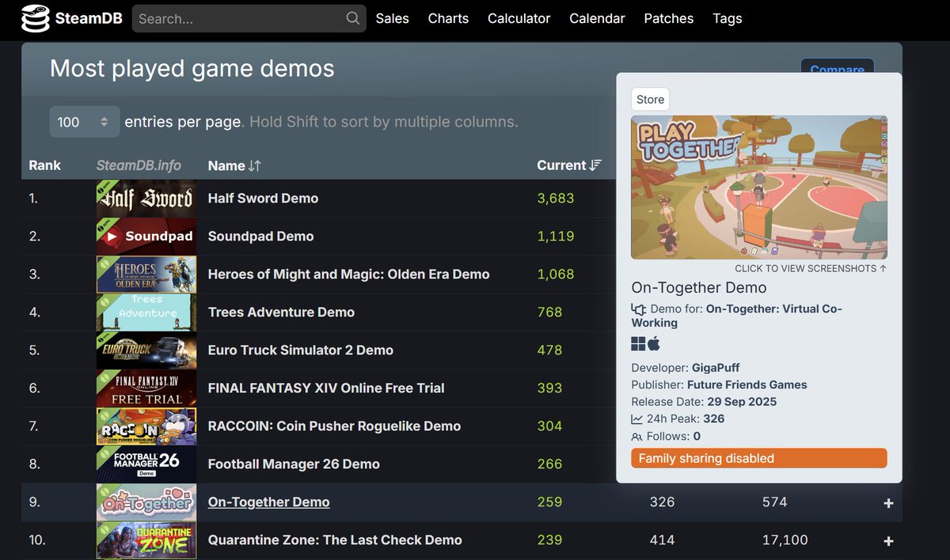Open RACCOIN Demo thumbnail
This screenshot has width=950, height=560.
pyautogui.click(x=146, y=426)
